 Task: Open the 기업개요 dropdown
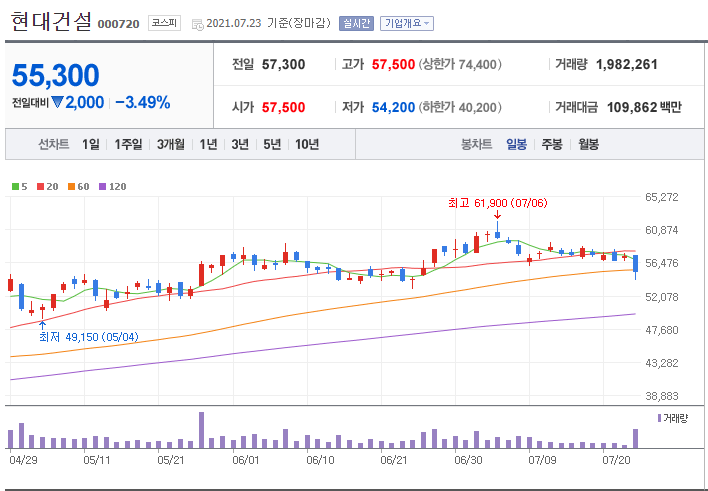[x=407, y=23]
